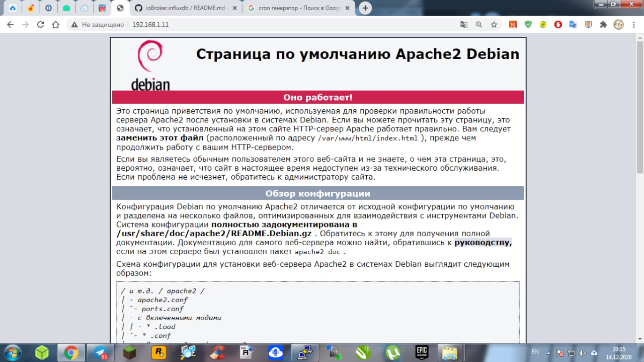Open File Explorer folder in taskbar
Screen dimensions: 644x362
(450, 352)
